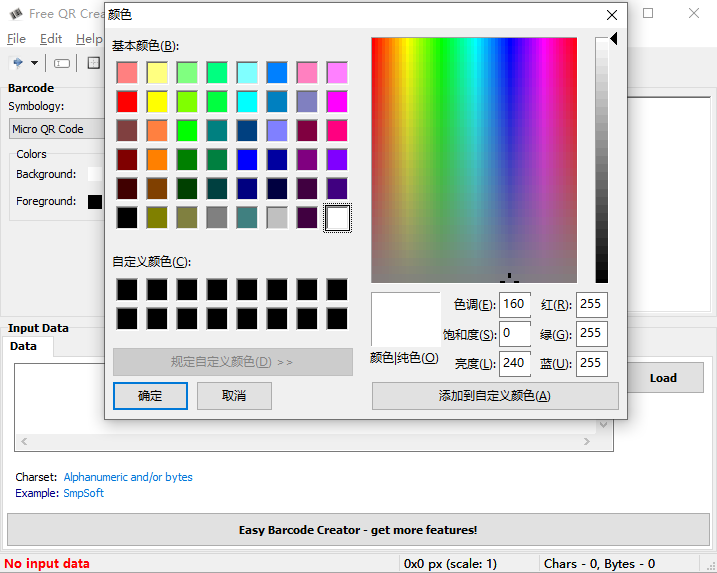Click the text field toolbar icon
Viewport: 717px width, 573px height.
pyautogui.click(x=62, y=63)
